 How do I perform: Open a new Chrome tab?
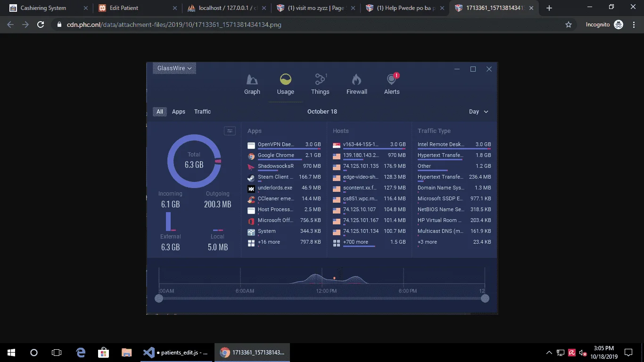549,8
